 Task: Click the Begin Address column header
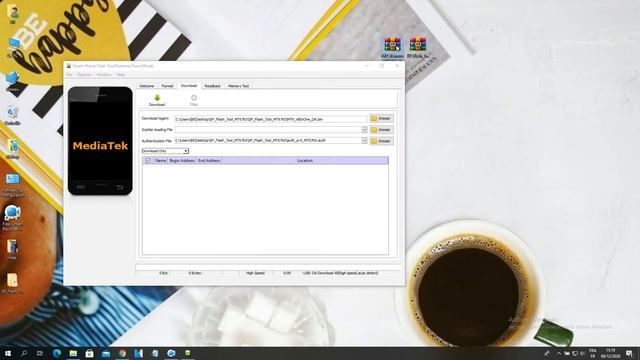[x=182, y=161]
